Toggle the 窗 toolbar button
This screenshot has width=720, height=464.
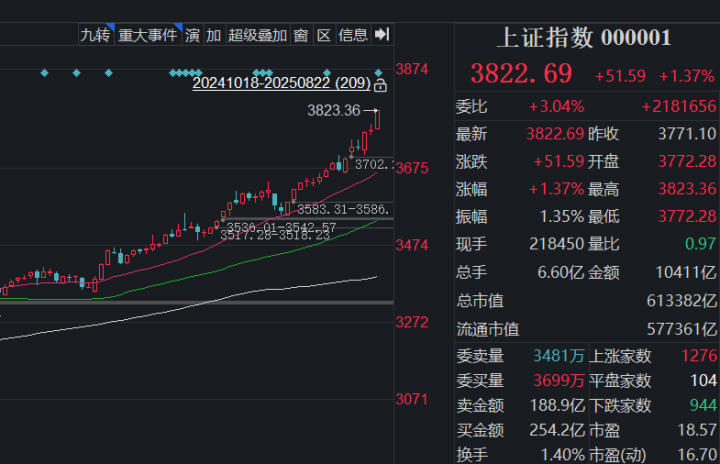pos(301,35)
